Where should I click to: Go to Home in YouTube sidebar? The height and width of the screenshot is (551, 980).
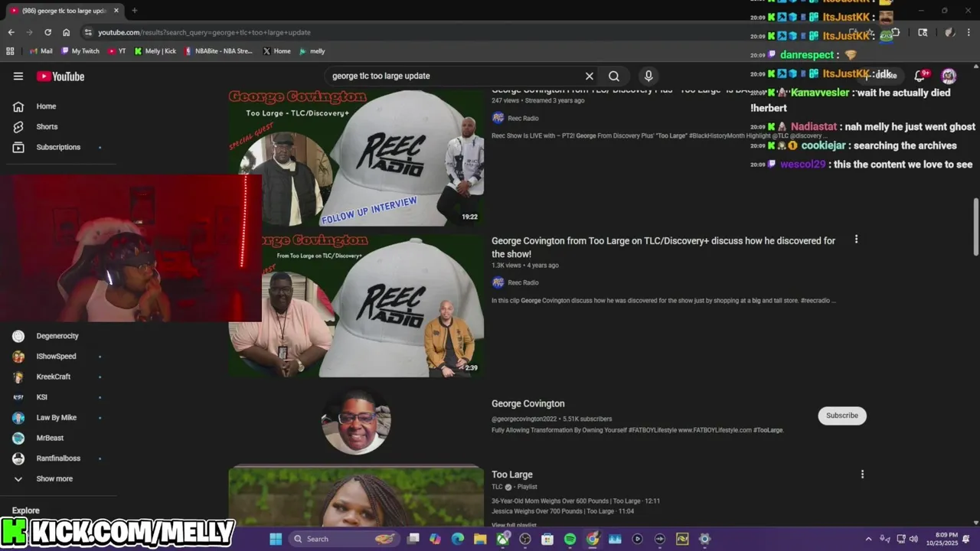(x=46, y=106)
